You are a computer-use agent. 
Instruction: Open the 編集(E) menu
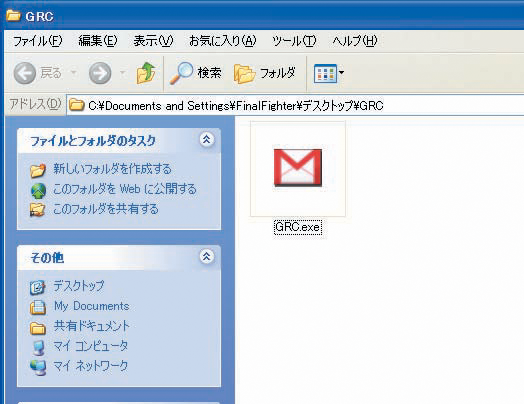98,41
